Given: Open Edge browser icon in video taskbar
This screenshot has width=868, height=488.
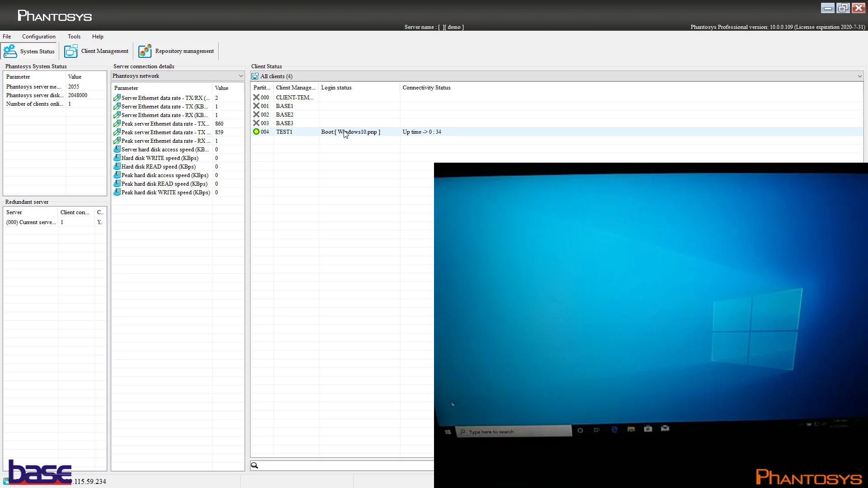Looking at the screenshot, I should [614, 429].
